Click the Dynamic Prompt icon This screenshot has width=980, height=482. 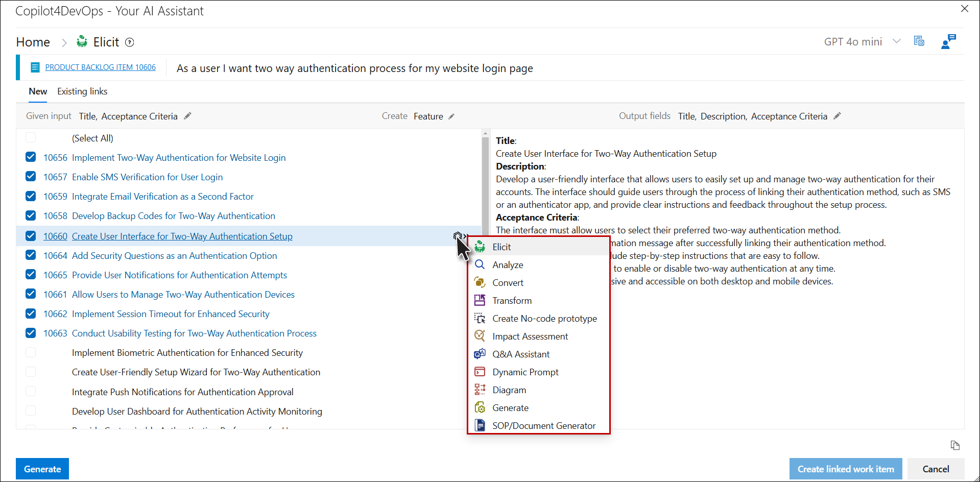(x=480, y=372)
